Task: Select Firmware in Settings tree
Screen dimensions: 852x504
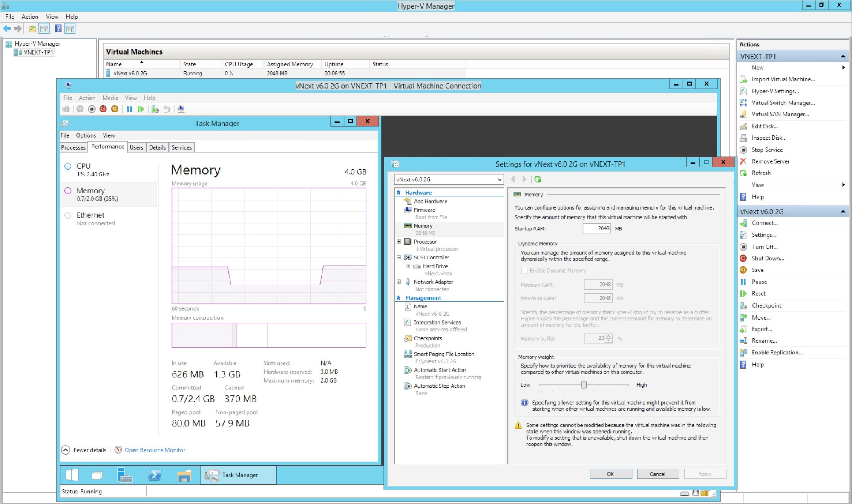Action: [424, 210]
